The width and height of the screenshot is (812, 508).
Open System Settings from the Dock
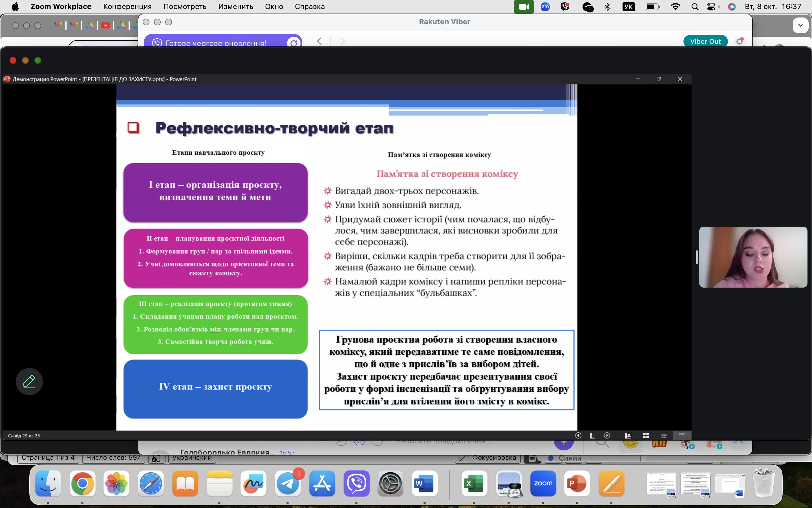point(390,483)
